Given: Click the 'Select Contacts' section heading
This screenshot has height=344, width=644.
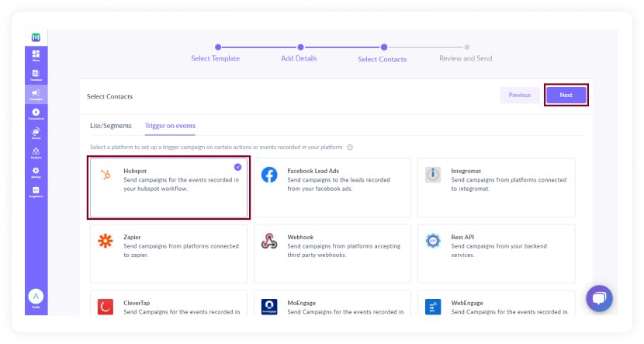Looking at the screenshot, I should click(x=109, y=96).
